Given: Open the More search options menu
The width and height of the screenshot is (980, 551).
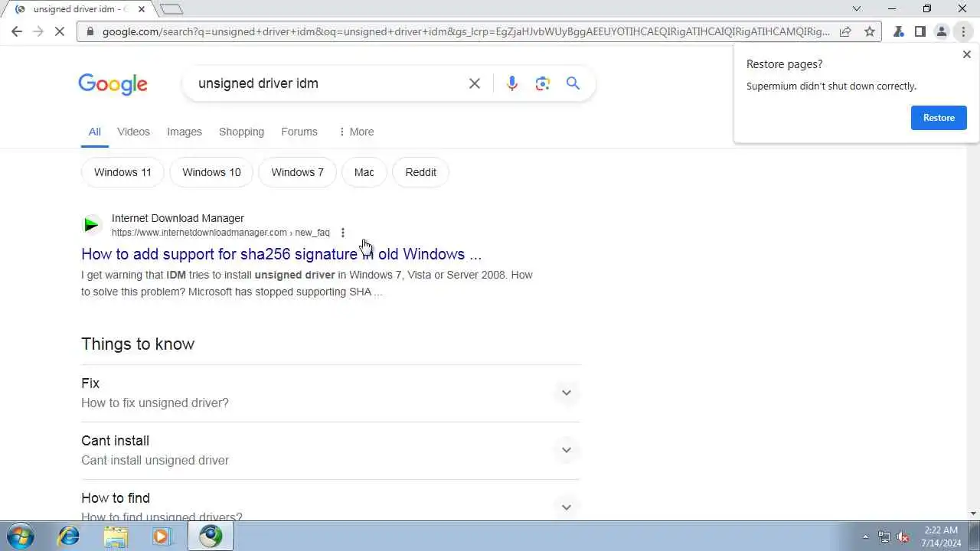Looking at the screenshot, I should [356, 132].
